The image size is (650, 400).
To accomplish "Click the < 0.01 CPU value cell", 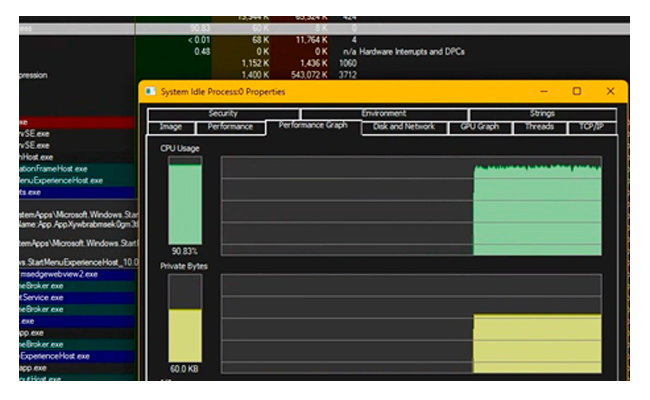I will (199, 40).
